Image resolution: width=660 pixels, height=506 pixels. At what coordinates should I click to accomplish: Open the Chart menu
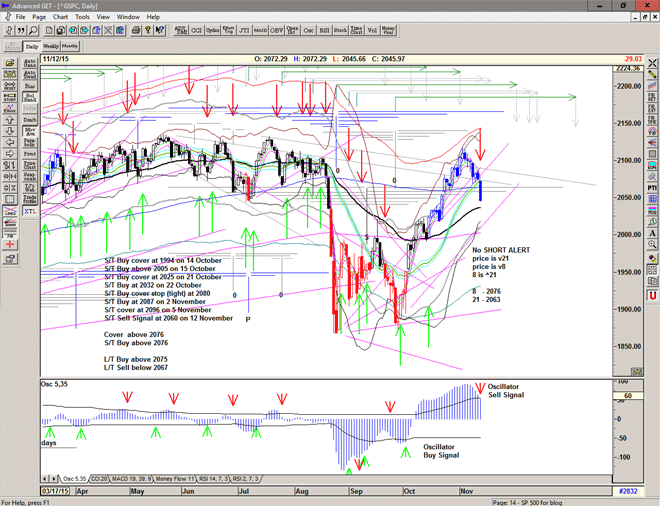[61, 17]
